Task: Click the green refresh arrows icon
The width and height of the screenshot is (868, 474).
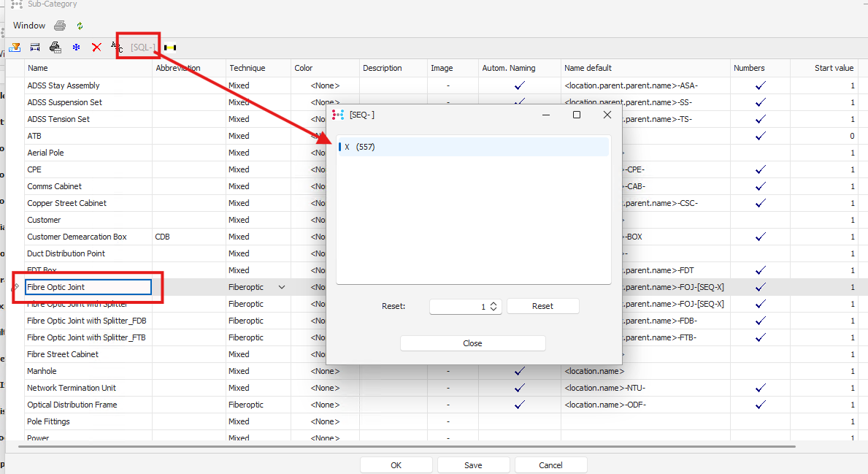Action: (80, 26)
